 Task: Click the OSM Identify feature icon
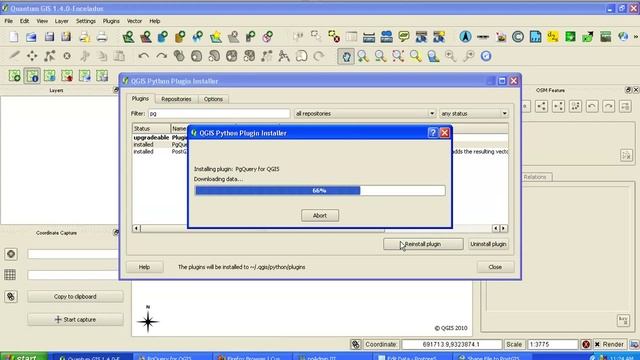pos(32,76)
